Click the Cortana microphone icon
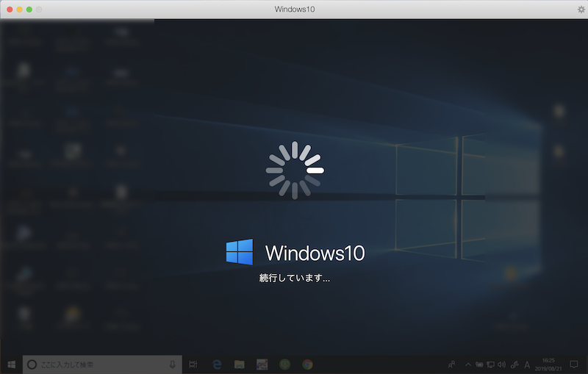 tap(172, 364)
